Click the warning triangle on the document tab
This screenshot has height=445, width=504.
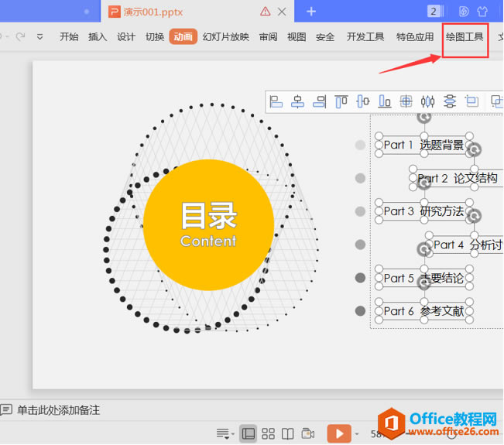click(x=266, y=12)
